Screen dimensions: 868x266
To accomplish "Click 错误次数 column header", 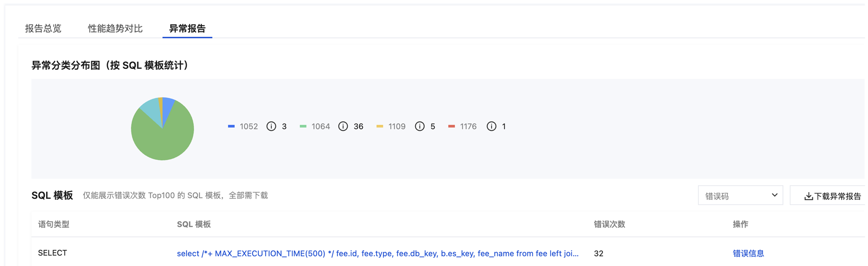I will 610,224.
